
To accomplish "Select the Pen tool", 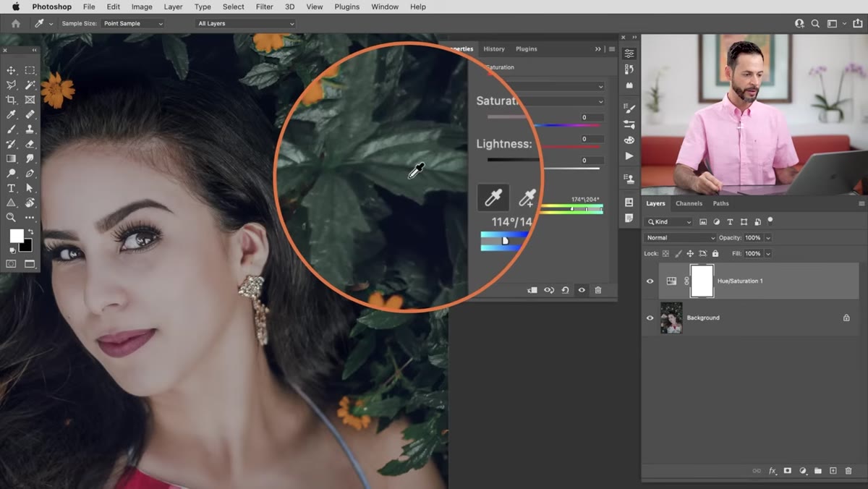I will [x=30, y=174].
